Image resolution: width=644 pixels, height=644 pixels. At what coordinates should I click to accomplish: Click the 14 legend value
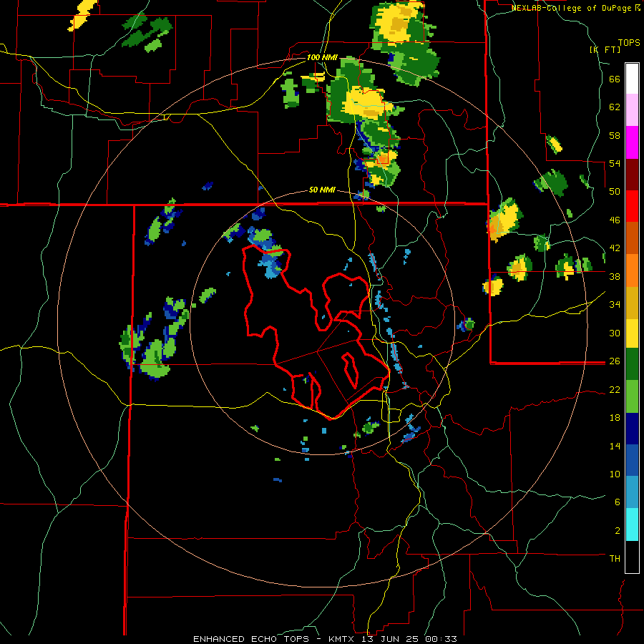615,446
